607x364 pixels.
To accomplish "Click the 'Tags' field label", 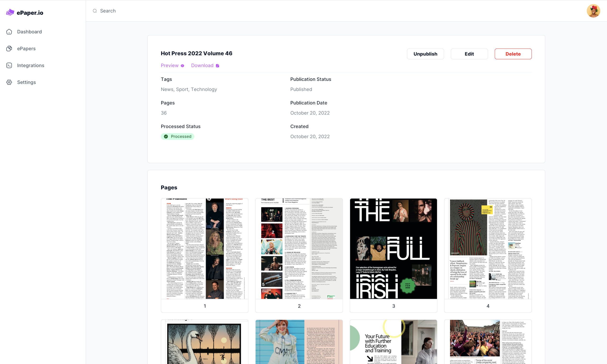I will click(166, 79).
